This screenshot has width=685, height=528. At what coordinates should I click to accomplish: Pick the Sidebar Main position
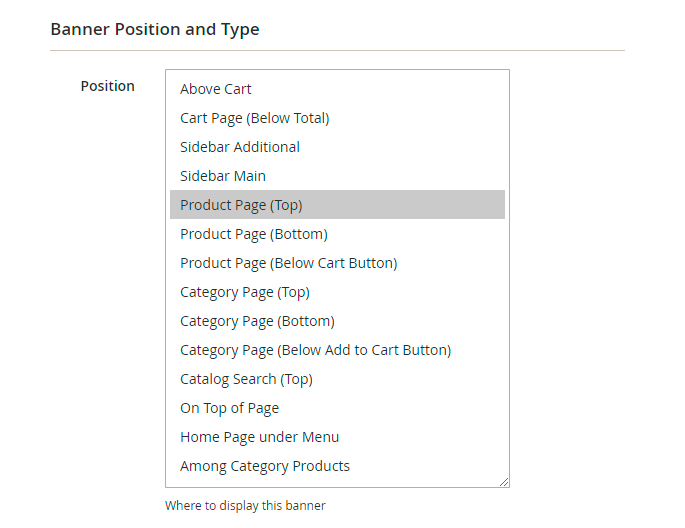point(223,176)
